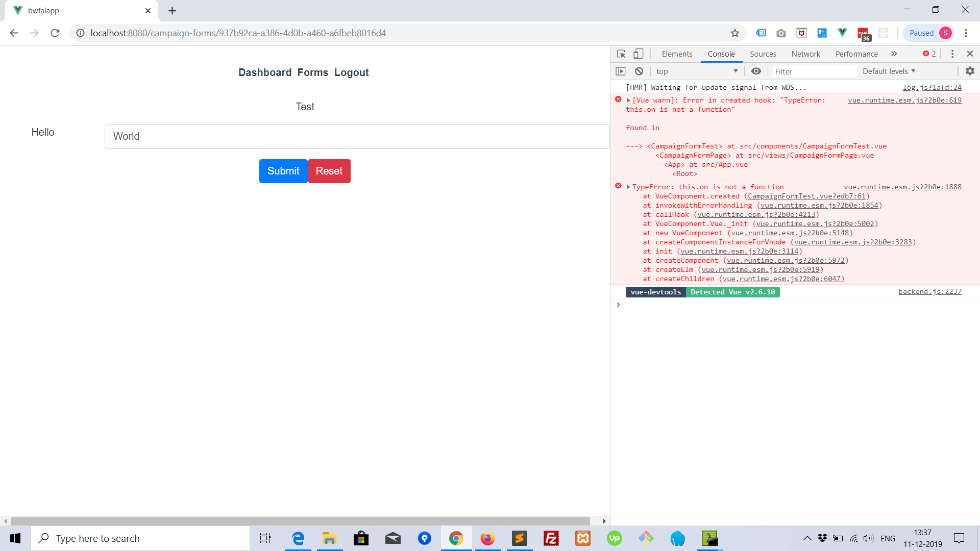
Task: Switch to the Network panel
Action: (805, 54)
